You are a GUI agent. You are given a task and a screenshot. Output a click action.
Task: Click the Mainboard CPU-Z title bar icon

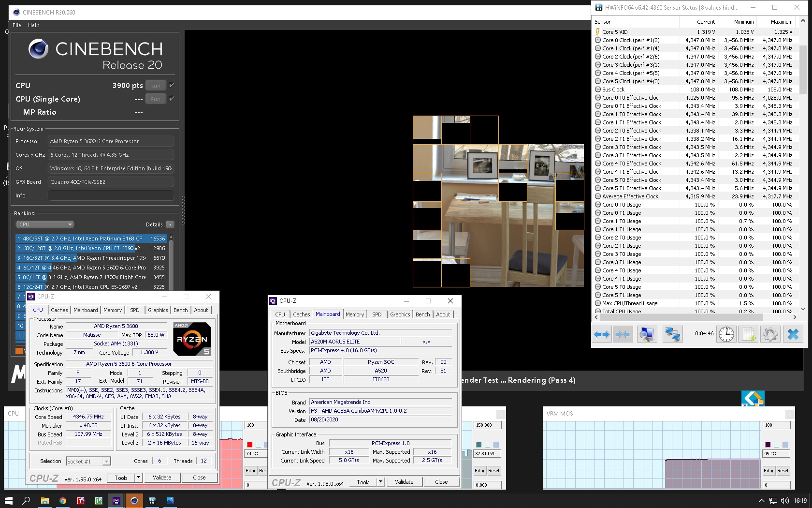pyautogui.click(x=273, y=301)
